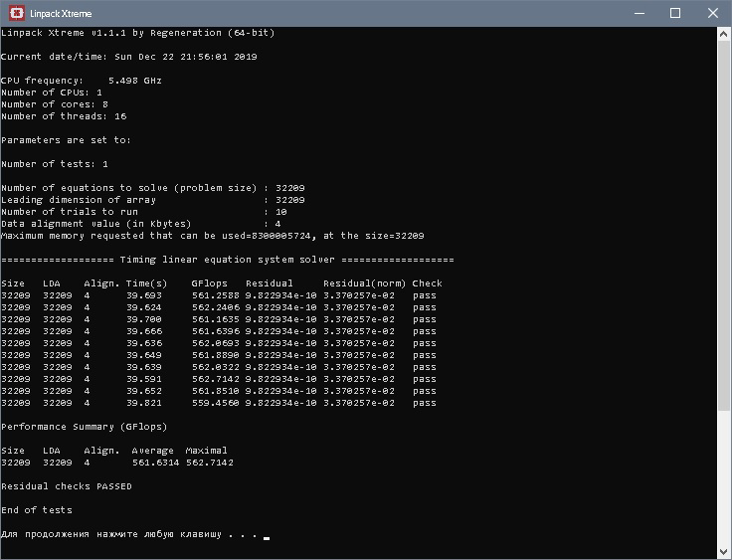Click the time value '39.639'
Viewport: 732px width, 560px height.
point(144,367)
